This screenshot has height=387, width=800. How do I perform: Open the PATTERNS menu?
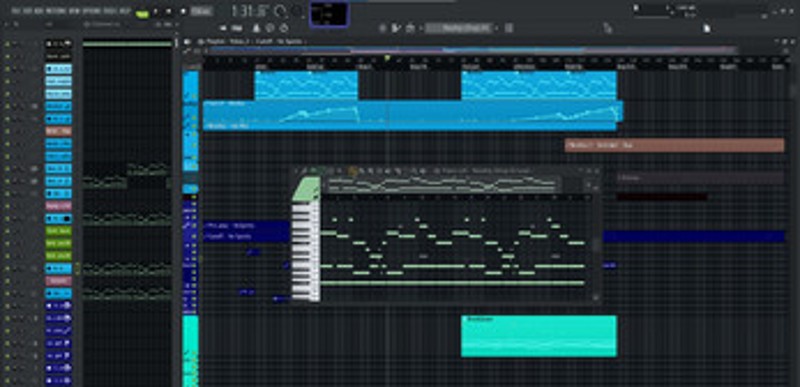point(57,11)
